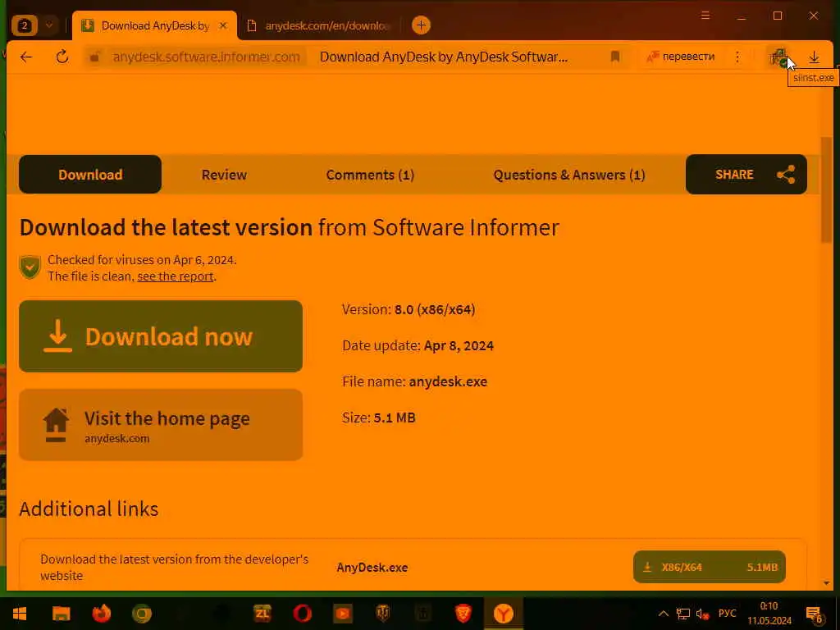Image resolution: width=840 pixels, height=630 pixels.
Task: Click the anydesk.software.informer.com address field
Action: [x=206, y=57]
